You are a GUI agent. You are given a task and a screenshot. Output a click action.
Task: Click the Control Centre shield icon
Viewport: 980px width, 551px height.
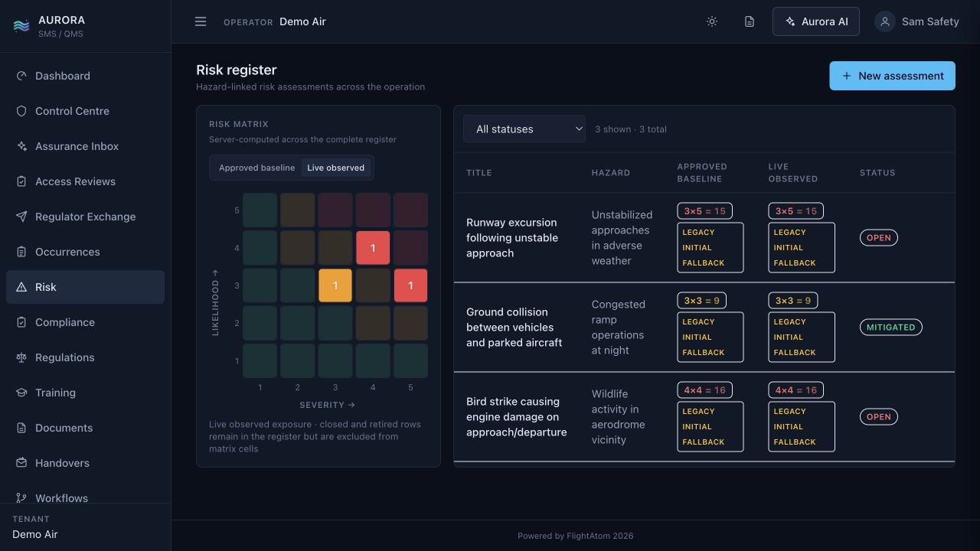pyautogui.click(x=21, y=111)
